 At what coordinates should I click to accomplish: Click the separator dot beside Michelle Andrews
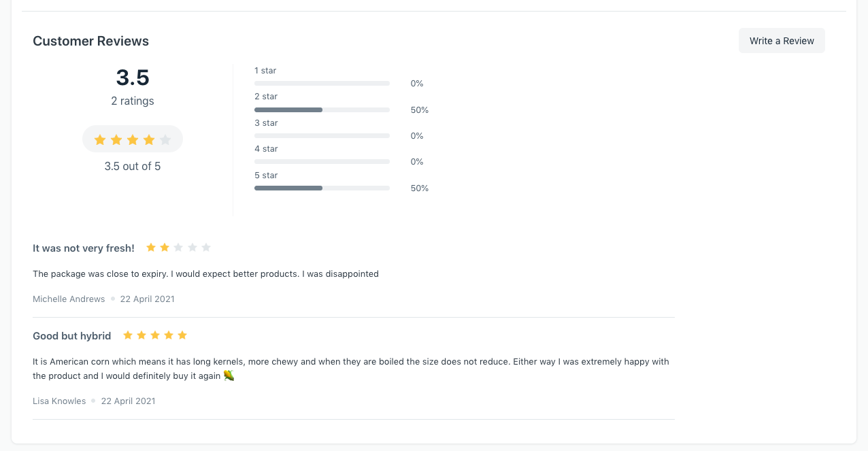pos(112,299)
